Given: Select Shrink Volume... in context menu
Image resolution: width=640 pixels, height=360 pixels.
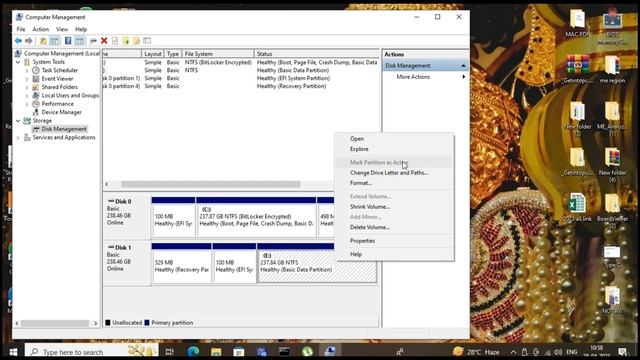Looking at the screenshot, I should point(394,207).
